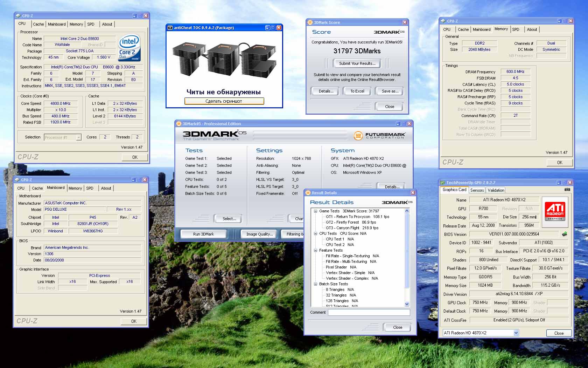The width and height of the screenshot is (588, 368).
Task: Select the Pixel Shader result row
Action: click(341, 267)
